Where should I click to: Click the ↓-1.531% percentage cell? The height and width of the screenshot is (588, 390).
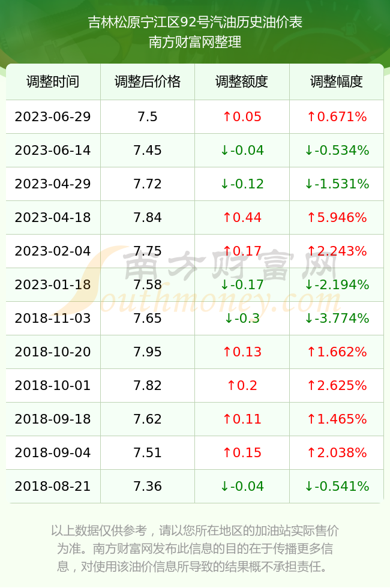pos(337,184)
